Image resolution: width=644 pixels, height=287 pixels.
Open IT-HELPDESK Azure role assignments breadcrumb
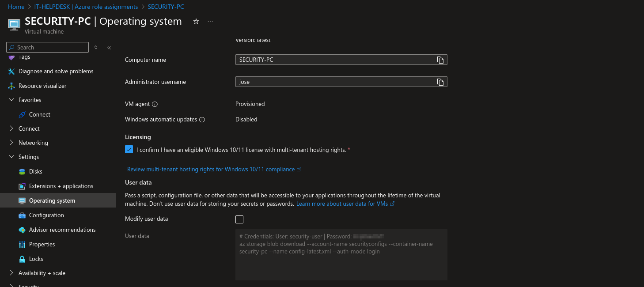(86, 7)
